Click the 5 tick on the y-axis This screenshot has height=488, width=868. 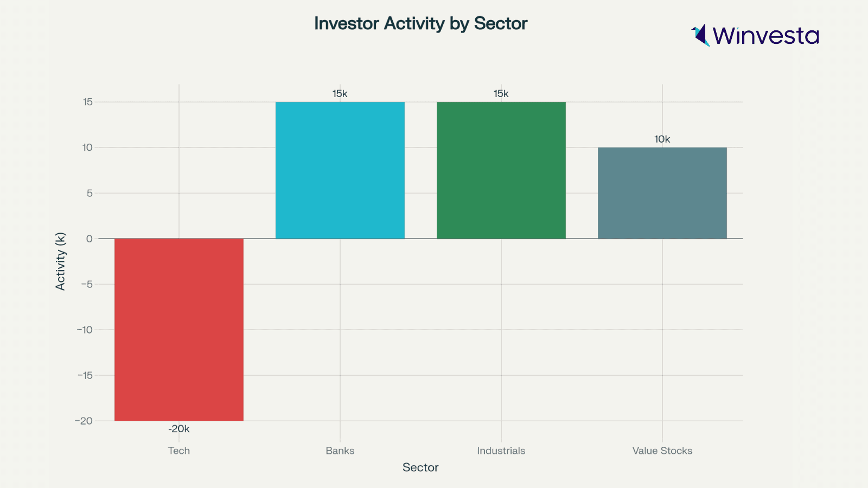90,193
